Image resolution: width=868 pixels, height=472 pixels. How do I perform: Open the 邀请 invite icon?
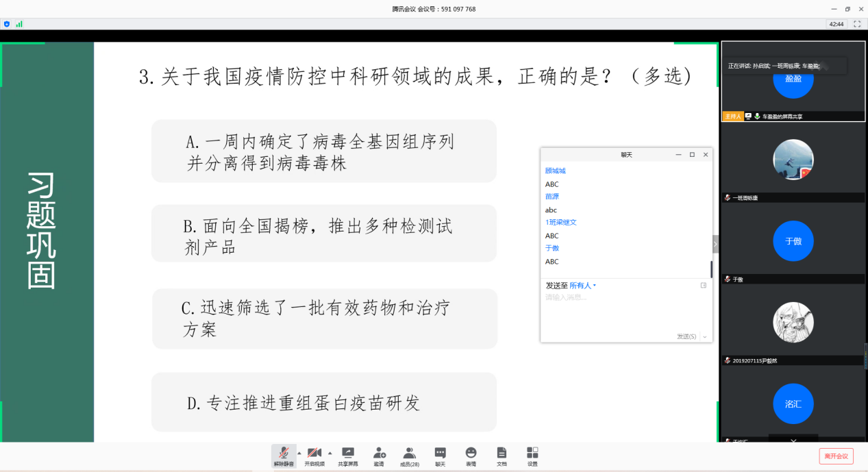379,456
